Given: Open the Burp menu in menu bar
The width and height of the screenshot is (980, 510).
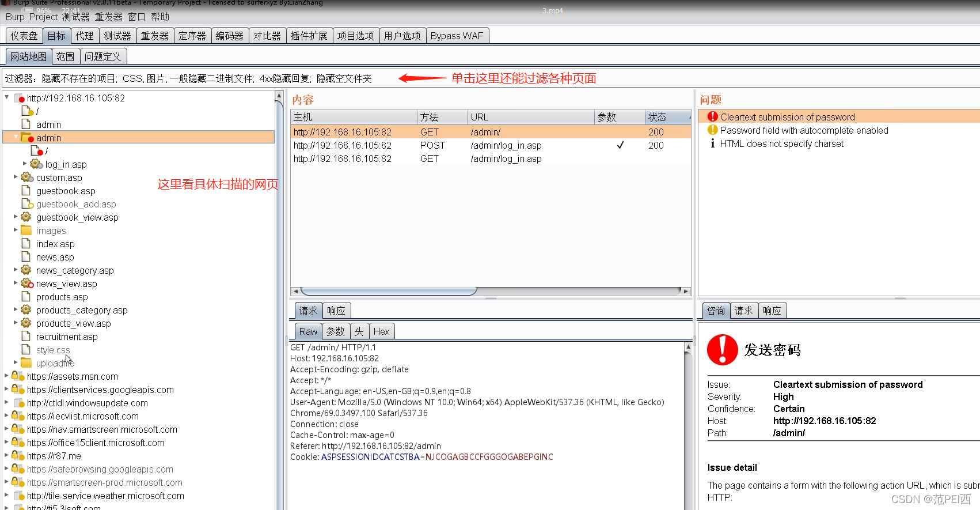Looking at the screenshot, I should [15, 17].
